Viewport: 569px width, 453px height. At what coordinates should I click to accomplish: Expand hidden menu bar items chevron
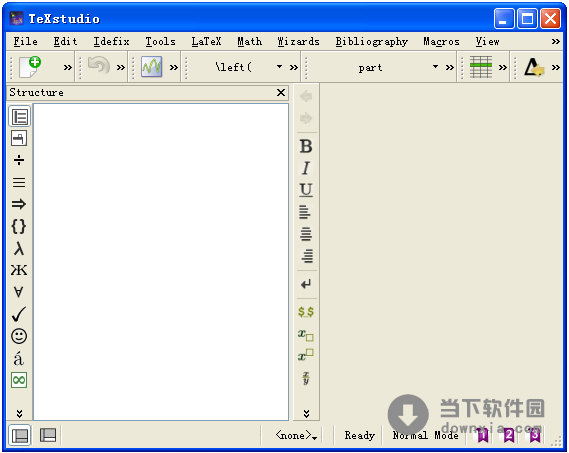click(556, 41)
